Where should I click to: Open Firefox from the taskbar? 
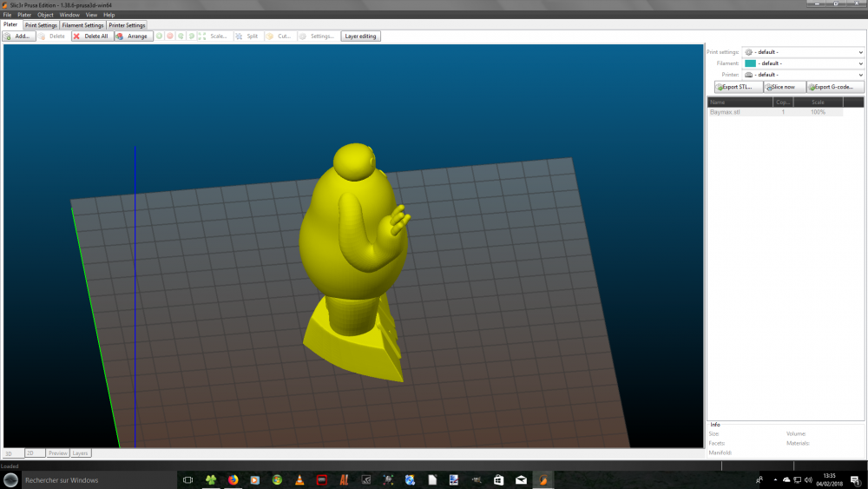tap(233, 480)
